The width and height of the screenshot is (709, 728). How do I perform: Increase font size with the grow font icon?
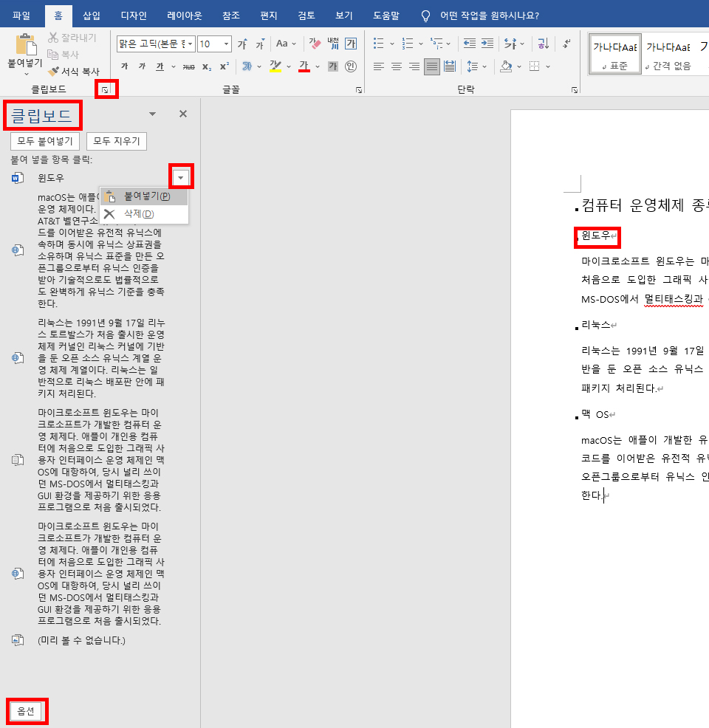click(242, 44)
